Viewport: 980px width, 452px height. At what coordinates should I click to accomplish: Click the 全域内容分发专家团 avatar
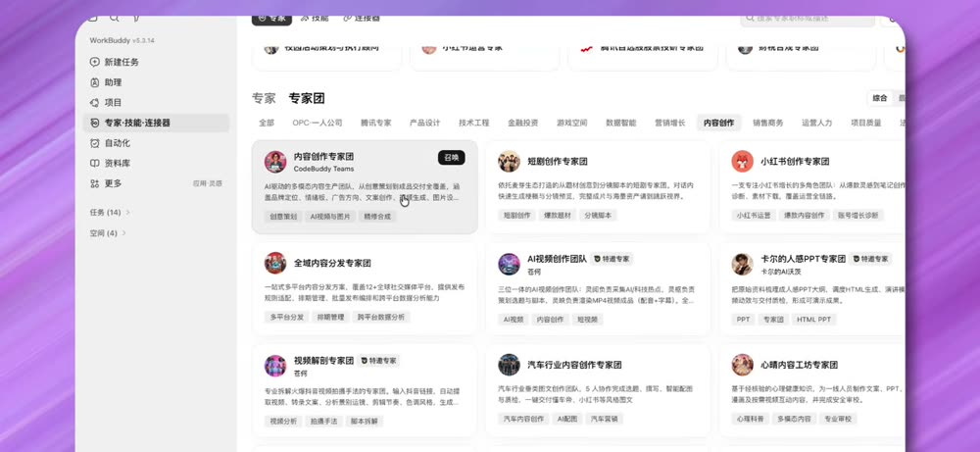(275, 263)
